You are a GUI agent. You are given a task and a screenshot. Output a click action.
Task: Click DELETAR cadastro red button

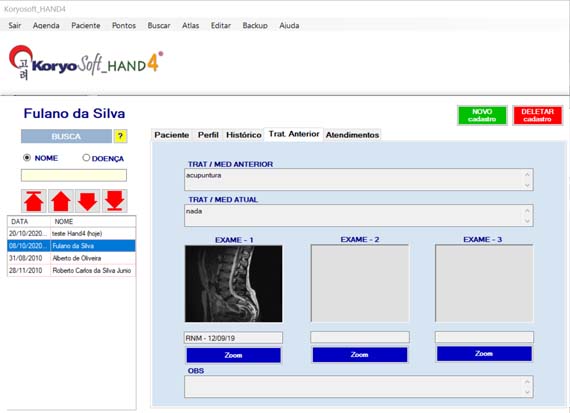(x=537, y=115)
